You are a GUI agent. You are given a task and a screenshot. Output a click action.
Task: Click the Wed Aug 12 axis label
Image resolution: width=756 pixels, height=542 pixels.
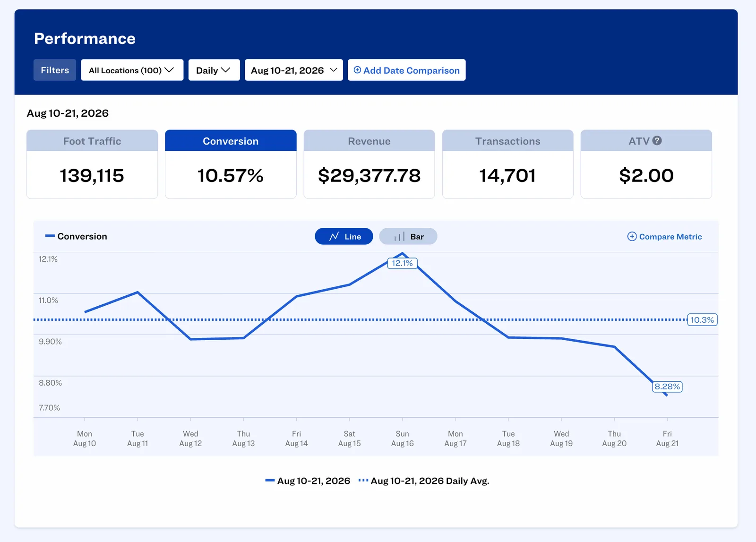(190, 439)
